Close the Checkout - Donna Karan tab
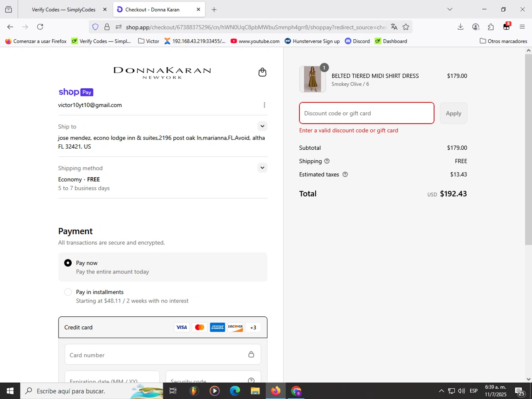Image resolution: width=532 pixels, height=399 pixels. pos(198,10)
